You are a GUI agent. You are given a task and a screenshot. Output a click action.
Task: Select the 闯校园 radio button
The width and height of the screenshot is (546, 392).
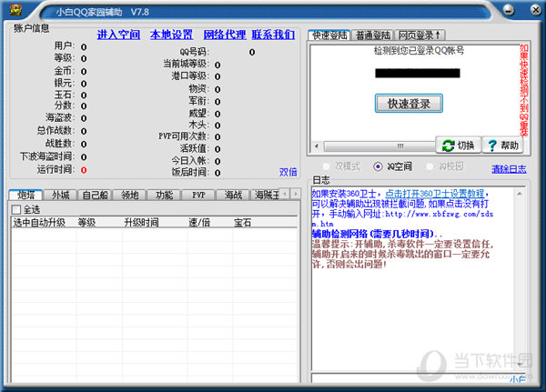[430, 166]
